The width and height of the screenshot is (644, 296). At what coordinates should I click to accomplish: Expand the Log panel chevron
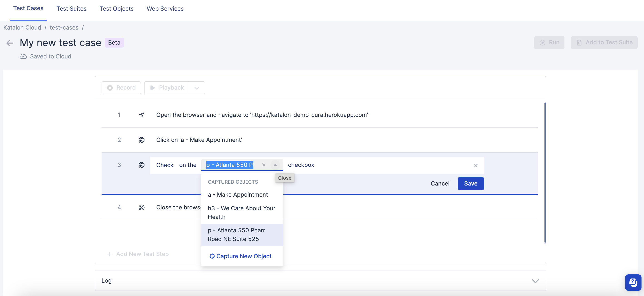(x=535, y=281)
